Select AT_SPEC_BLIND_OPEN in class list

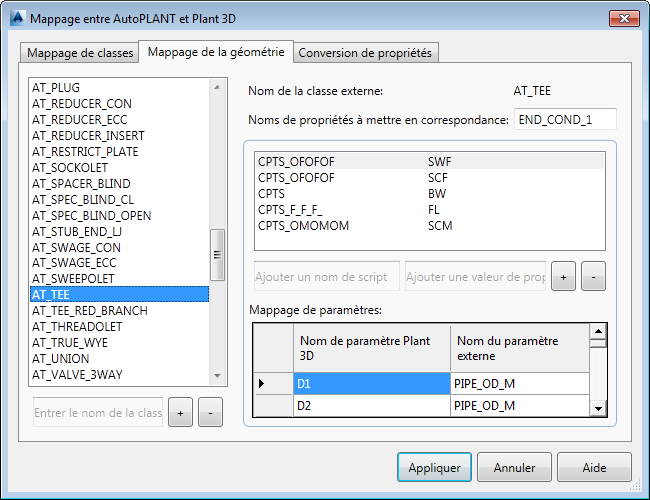pyautogui.click(x=119, y=216)
